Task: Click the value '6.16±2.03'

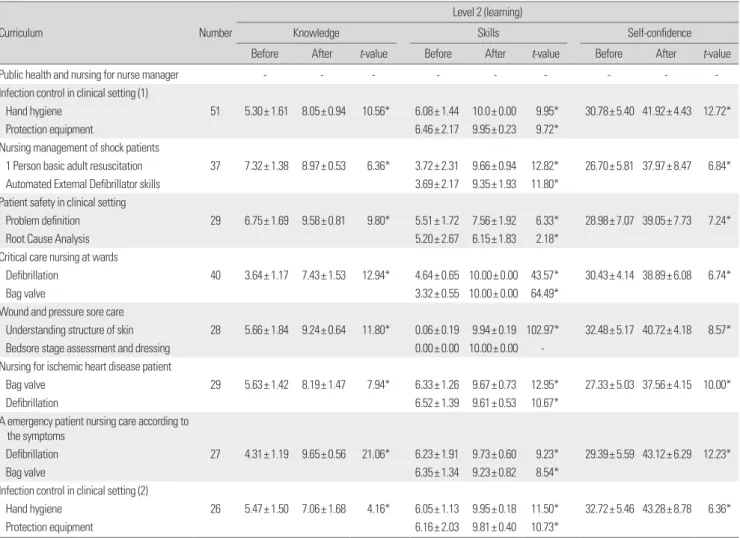Action: [437, 527]
